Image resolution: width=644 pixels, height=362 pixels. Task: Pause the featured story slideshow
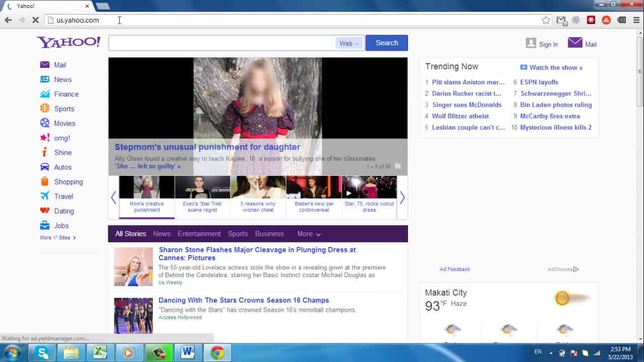click(398, 166)
